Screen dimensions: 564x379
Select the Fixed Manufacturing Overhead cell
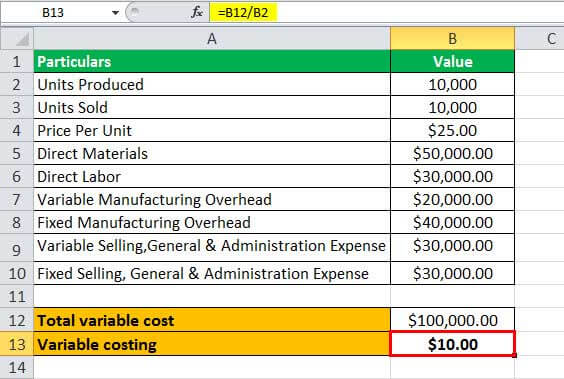tap(212, 223)
